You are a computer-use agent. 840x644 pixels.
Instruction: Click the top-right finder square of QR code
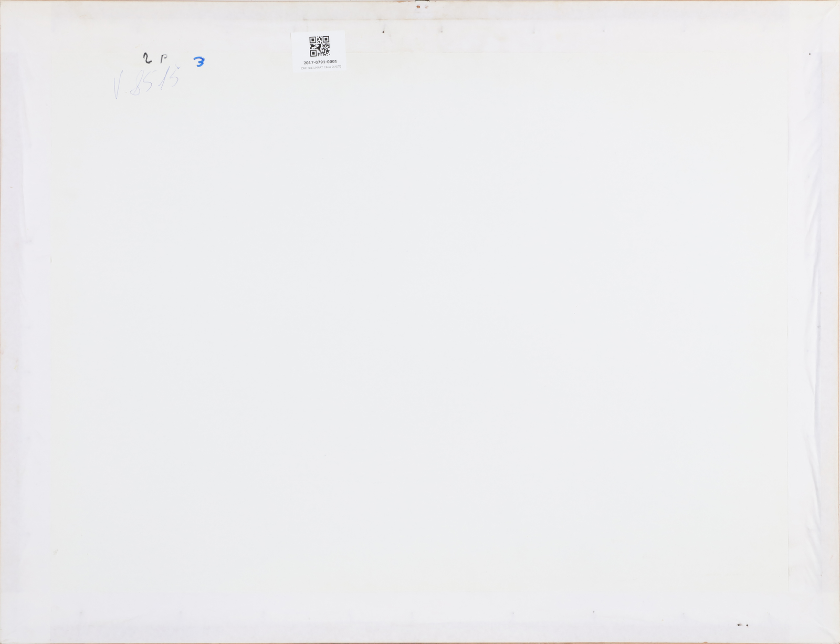(325, 39)
